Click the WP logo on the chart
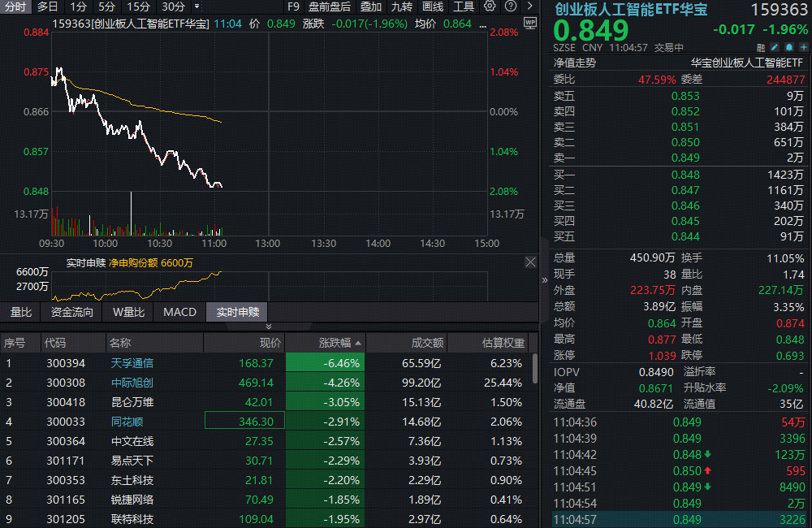Screen dimensions: 812x528 coord(529,23)
